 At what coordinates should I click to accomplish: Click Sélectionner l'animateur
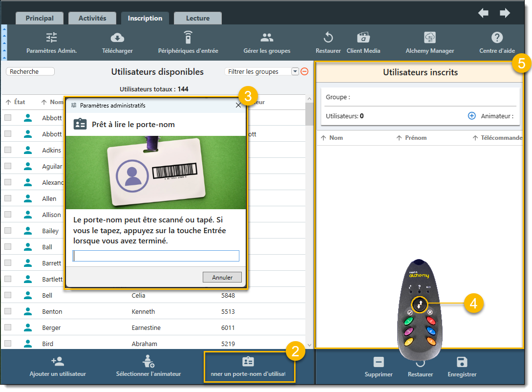149,367
